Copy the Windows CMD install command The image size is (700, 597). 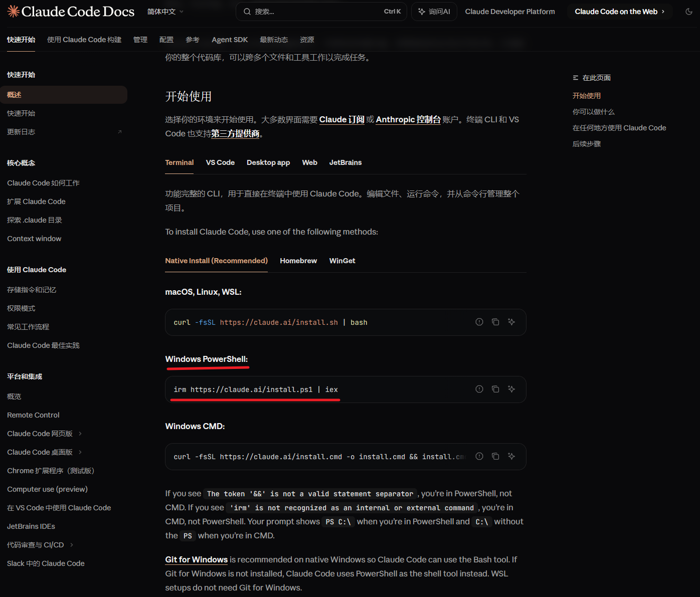(x=495, y=456)
